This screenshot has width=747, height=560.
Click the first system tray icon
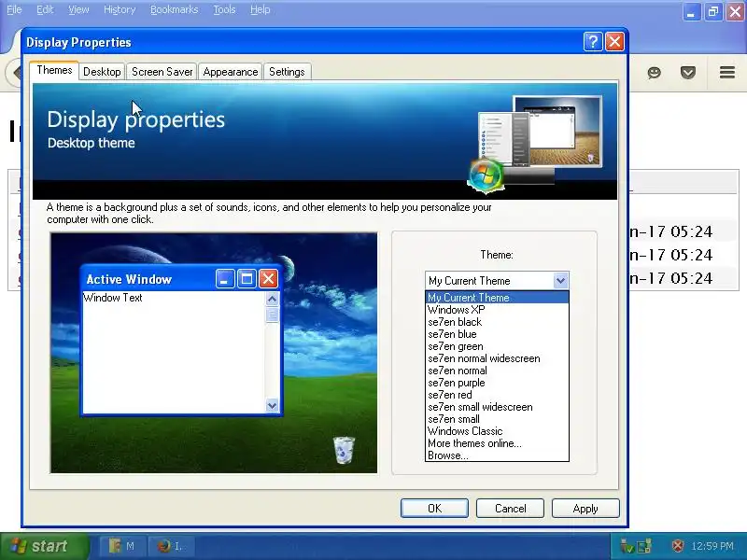coord(626,546)
